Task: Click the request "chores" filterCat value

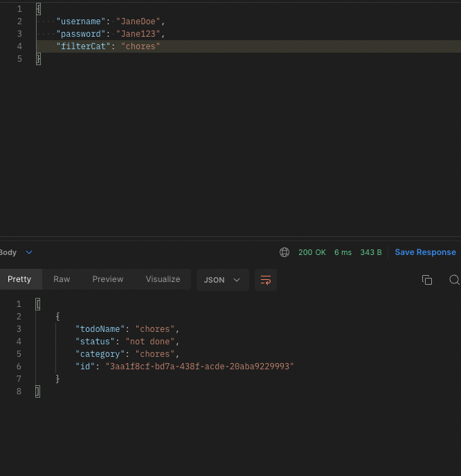Action: pyautogui.click(x=141, y=46)
